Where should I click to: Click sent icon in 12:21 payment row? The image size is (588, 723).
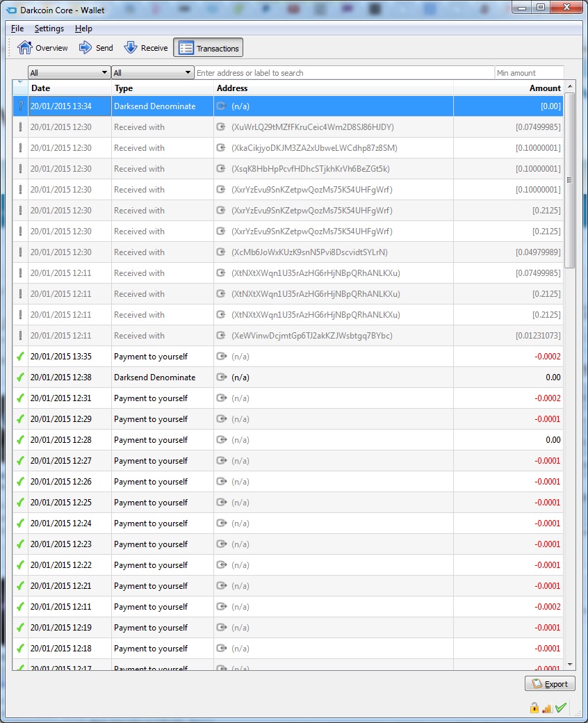click(x=222, y=586)
